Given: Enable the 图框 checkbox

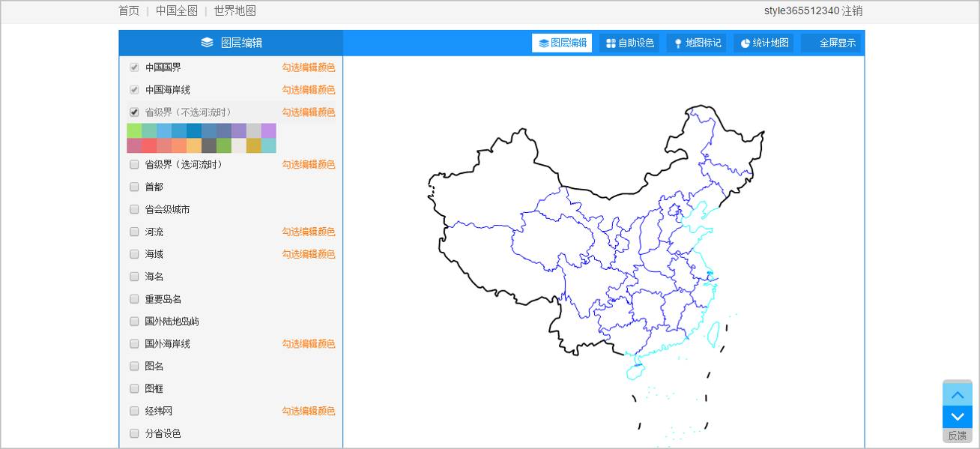Looking at the screenshot, I should click(134, 389).
